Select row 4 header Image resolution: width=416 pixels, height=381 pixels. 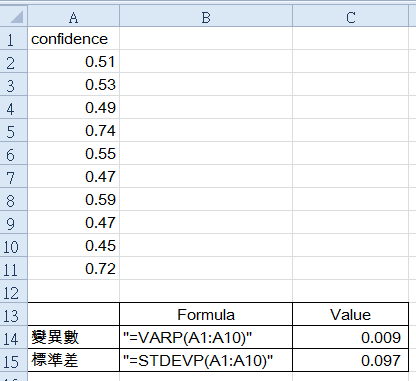tap(13, 107)
